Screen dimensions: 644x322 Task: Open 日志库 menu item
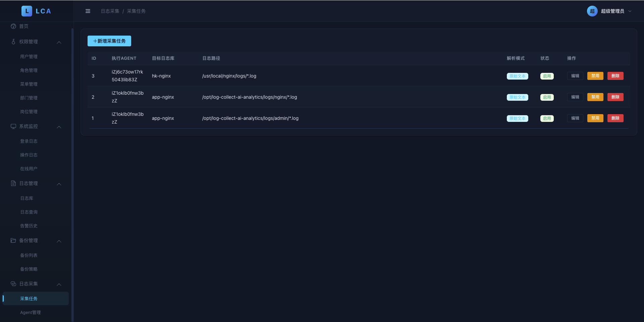[x=27, y=198]
